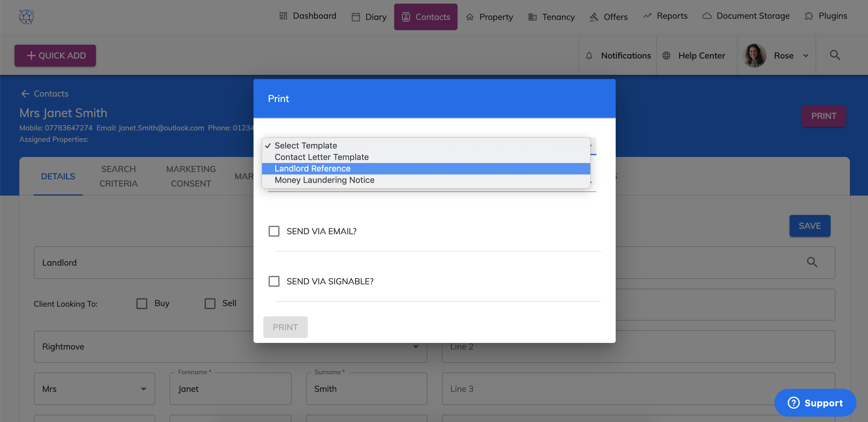Click the back arrow to Contacts
The height and width of the screenshot is (422, 868).
click(x=25, y=94)
